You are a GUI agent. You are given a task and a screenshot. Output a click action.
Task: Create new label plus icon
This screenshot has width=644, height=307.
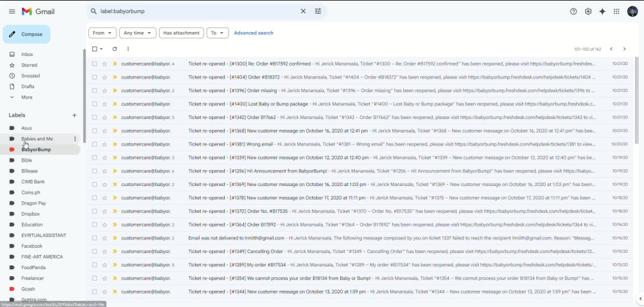pos(74,115)
